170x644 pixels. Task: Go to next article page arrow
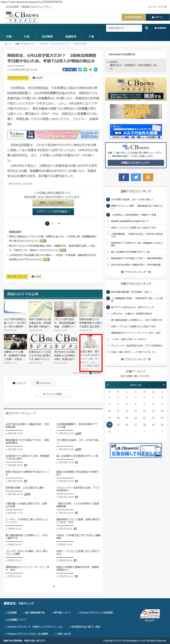coord(59,224)
